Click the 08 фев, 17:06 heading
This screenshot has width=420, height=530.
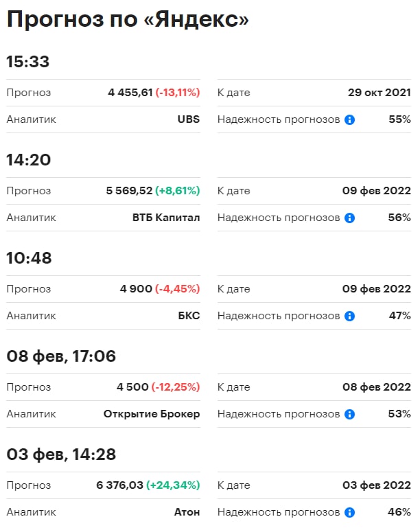point(61,356)
